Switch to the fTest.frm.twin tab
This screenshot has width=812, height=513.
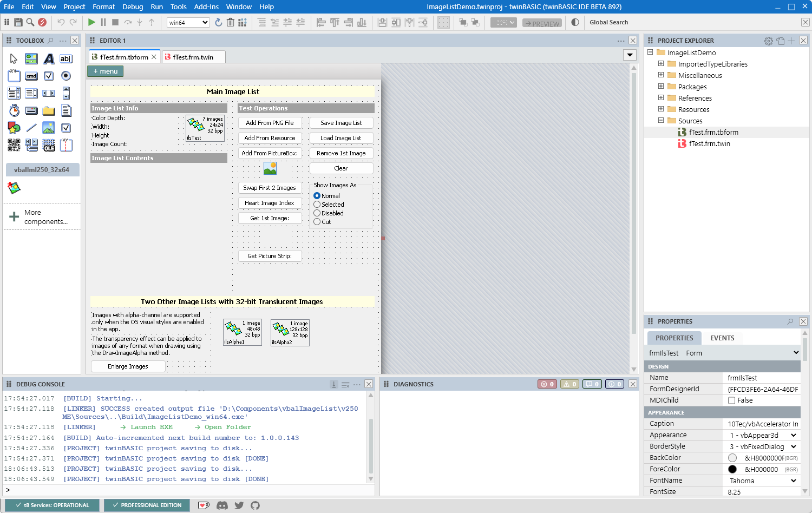click(193, 56)
